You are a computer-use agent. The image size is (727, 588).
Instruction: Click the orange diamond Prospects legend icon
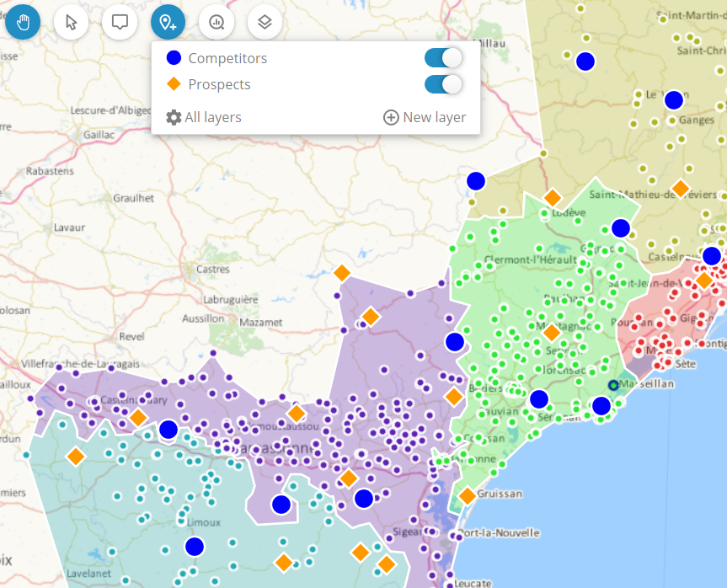point(174,84)
